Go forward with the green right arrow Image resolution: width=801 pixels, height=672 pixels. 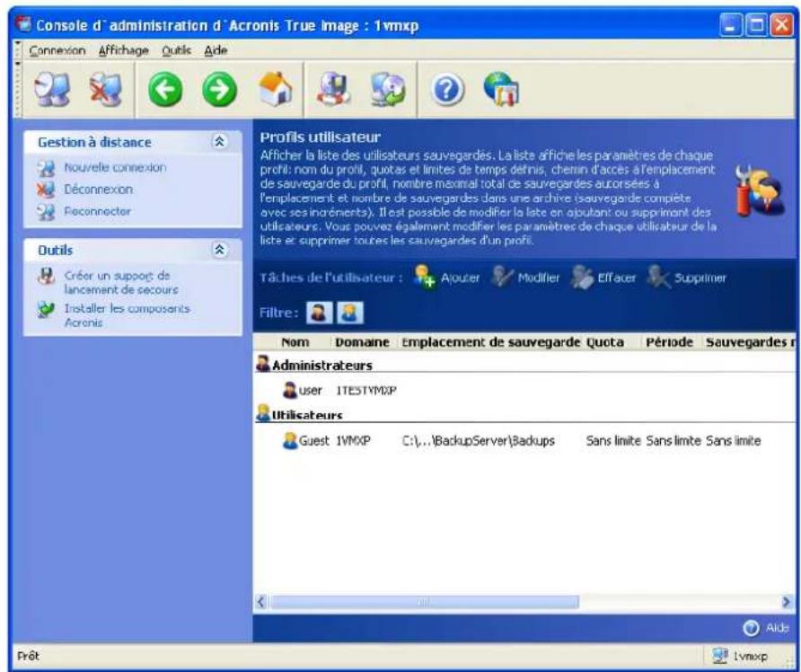click(x=220, y=90)
